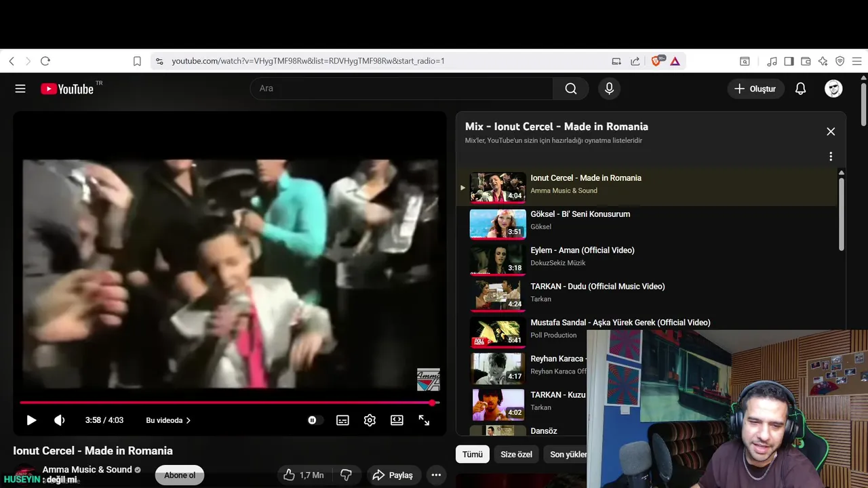Viewport: 868px width, 488px height.
Task: Dislike the video
Action: tap(346, 475)
